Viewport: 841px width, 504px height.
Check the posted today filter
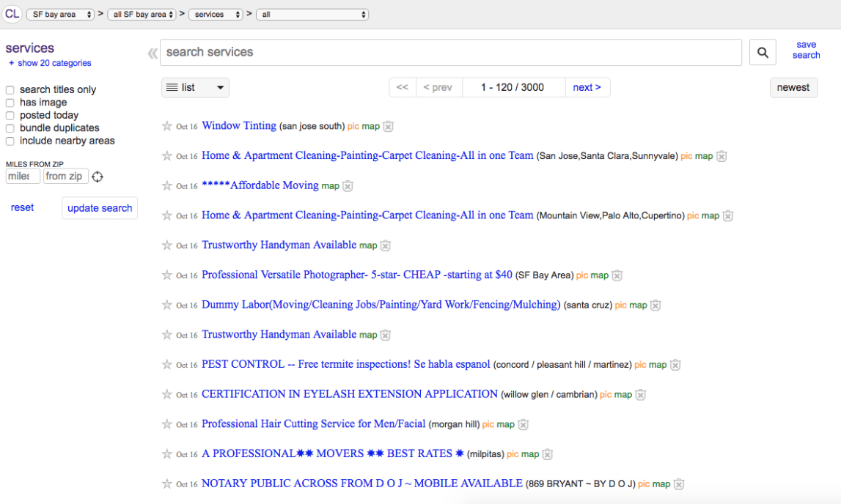[x=10, y=116]
